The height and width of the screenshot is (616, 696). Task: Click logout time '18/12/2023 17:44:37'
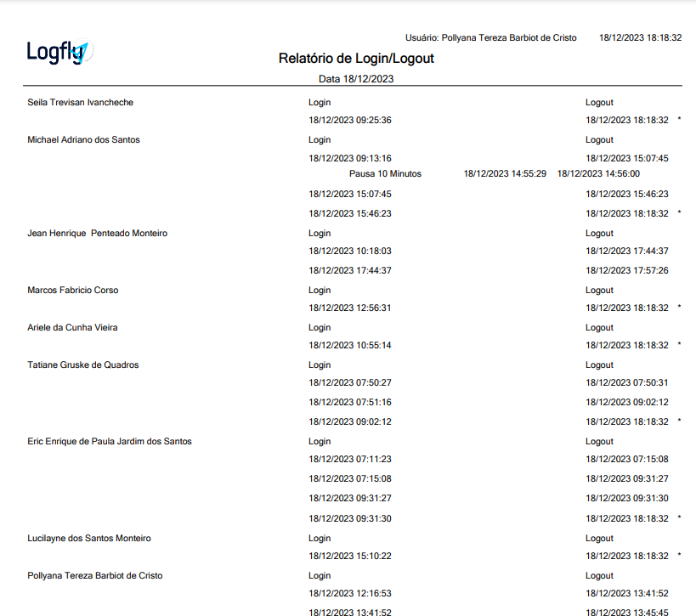point(627,251)
